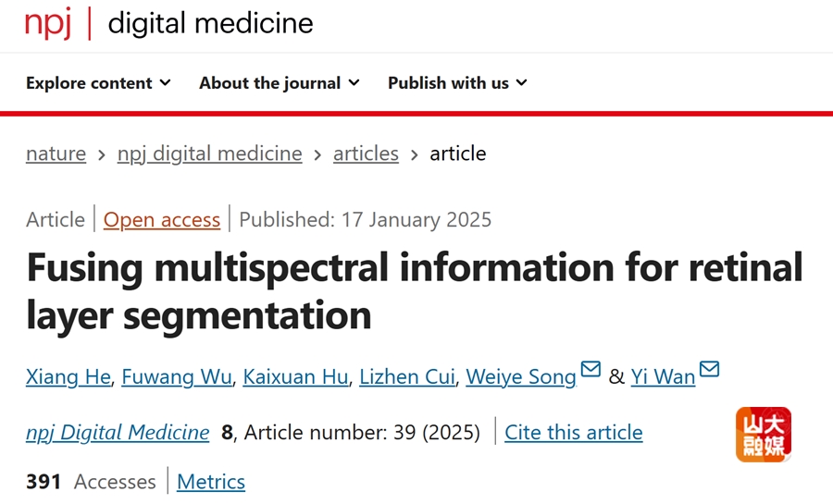This screenshot has width=833, height=504.
Task: View author Lizhen Cui's details
Action: click(407, 376)
